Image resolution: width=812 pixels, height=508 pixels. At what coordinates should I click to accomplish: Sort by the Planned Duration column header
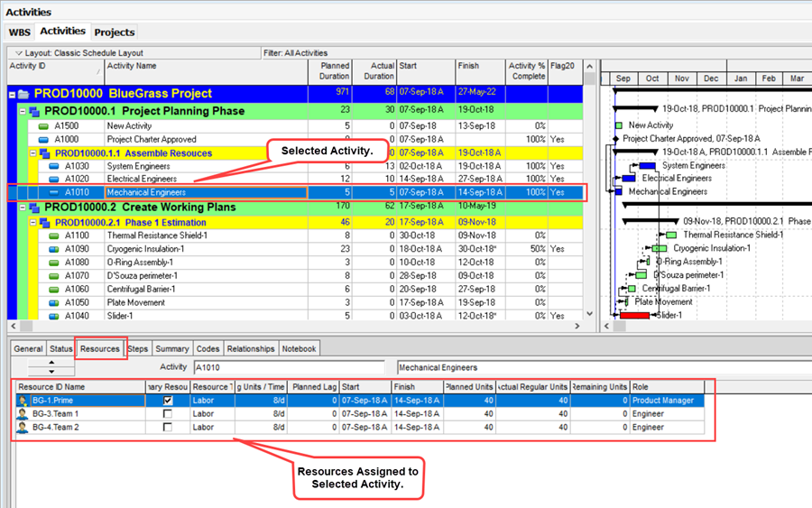click(330, 71)
